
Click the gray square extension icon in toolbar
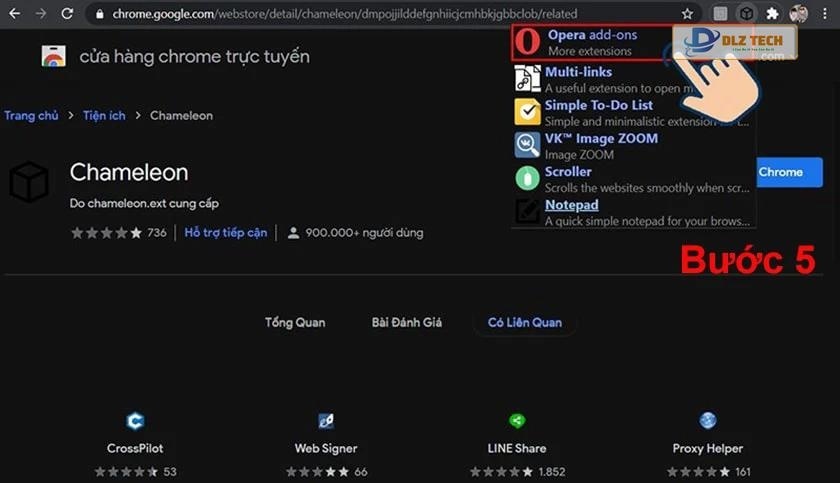(721, 14)
